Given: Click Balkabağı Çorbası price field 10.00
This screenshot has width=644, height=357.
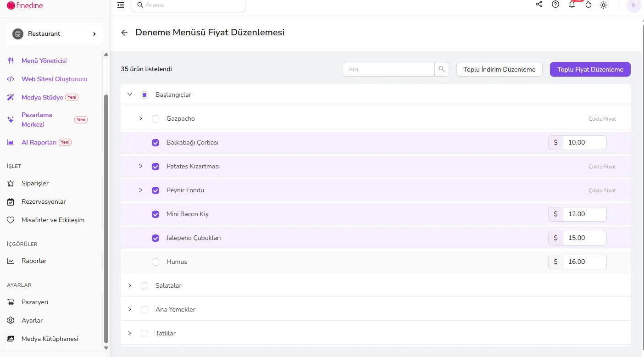Looking at the screenshot, I should click(x=584, y=143).
